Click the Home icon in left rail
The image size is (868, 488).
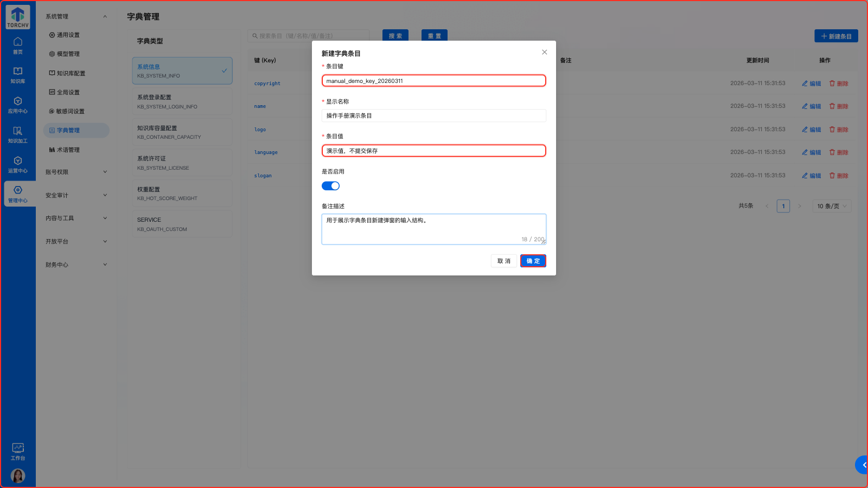point(18,45)
